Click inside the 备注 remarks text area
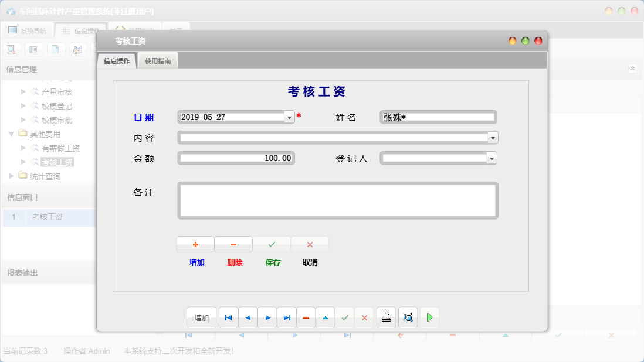This screenshot has height=362, width=644. click(337, 200)
